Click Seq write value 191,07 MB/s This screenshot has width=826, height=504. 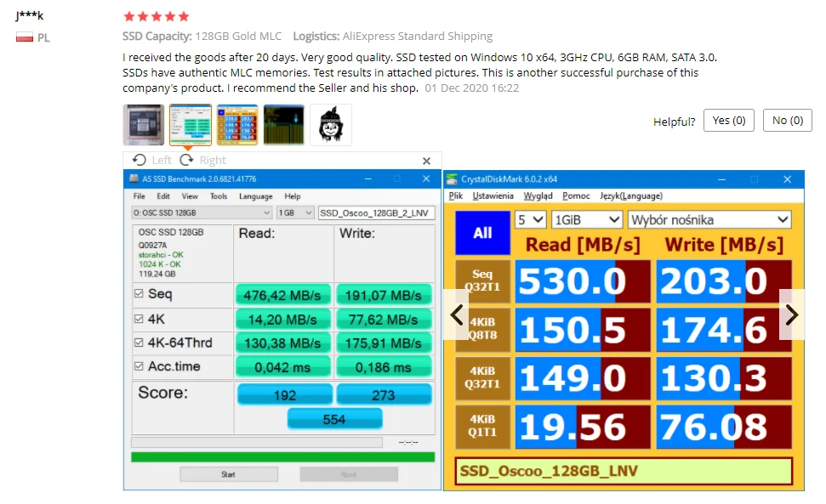point(384,295)
